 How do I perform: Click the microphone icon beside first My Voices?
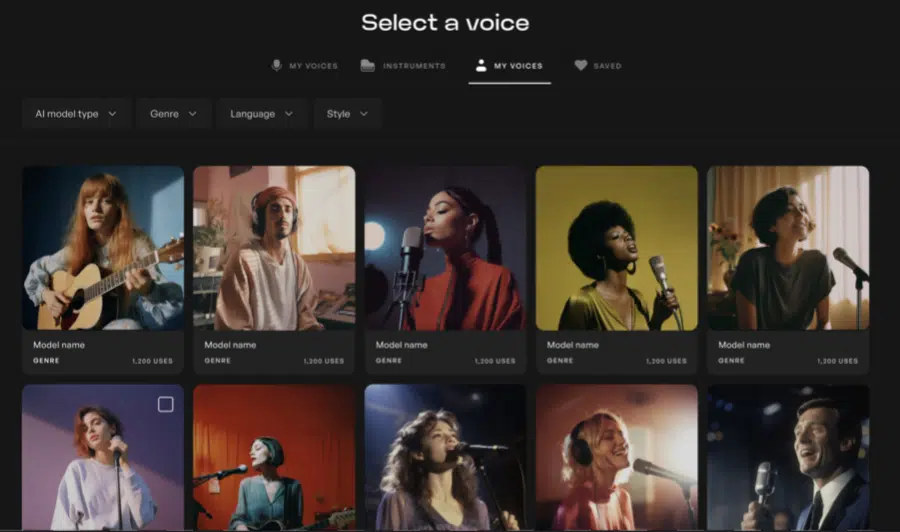pyautogui.click(x=276, y=65)
